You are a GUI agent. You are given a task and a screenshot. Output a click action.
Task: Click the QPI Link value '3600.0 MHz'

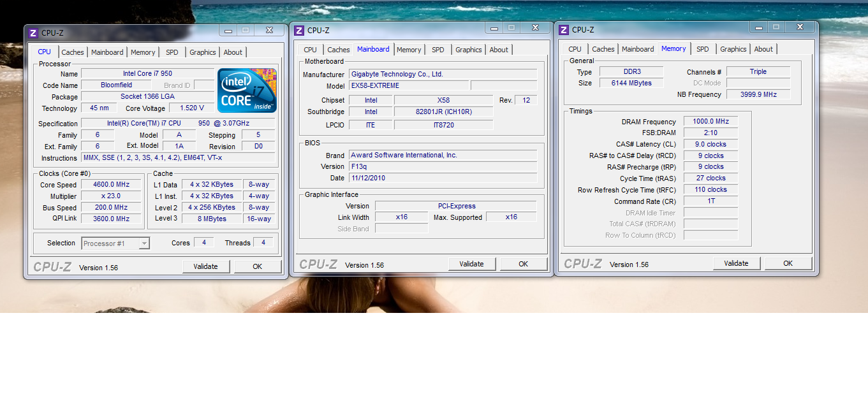111,219
